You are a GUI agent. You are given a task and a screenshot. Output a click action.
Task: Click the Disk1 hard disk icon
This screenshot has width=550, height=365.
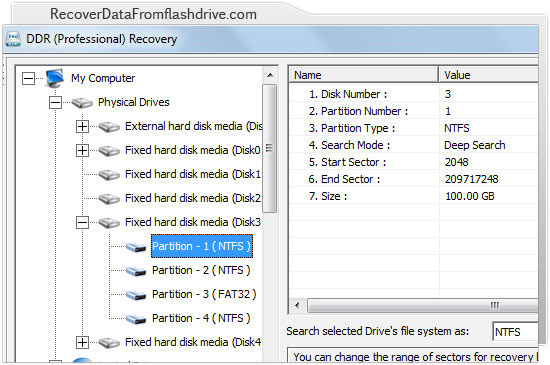click(109, 175)
